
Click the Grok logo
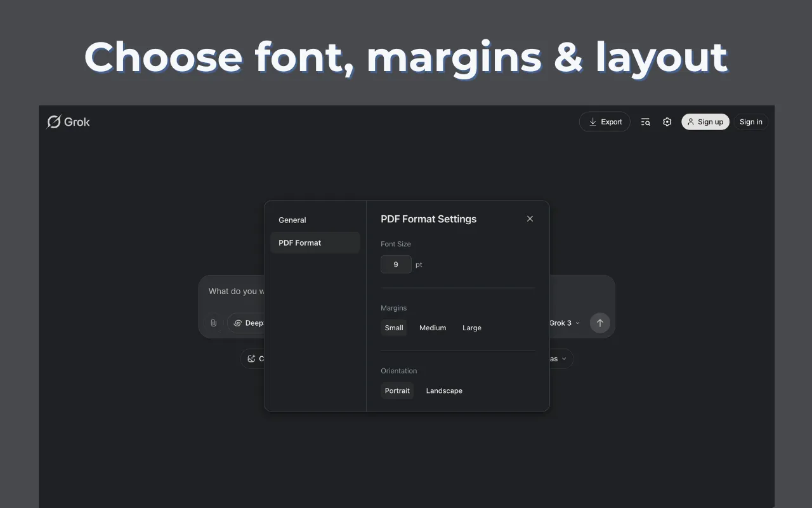coord(69,122)
